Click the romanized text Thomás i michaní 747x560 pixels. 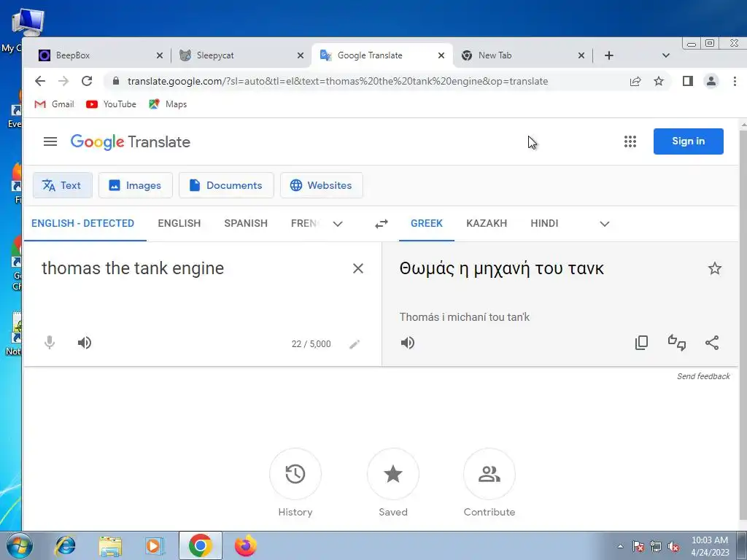click(x=465, y=317)
